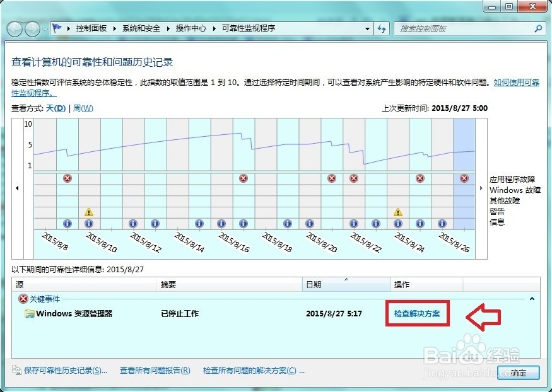
Task: Collapse the 关键事件 group chevron
Action: [x=532, y=299]
